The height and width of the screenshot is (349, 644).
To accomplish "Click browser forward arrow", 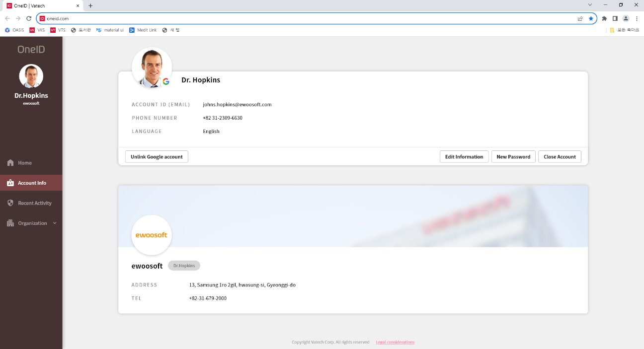I will pos(18,18).
